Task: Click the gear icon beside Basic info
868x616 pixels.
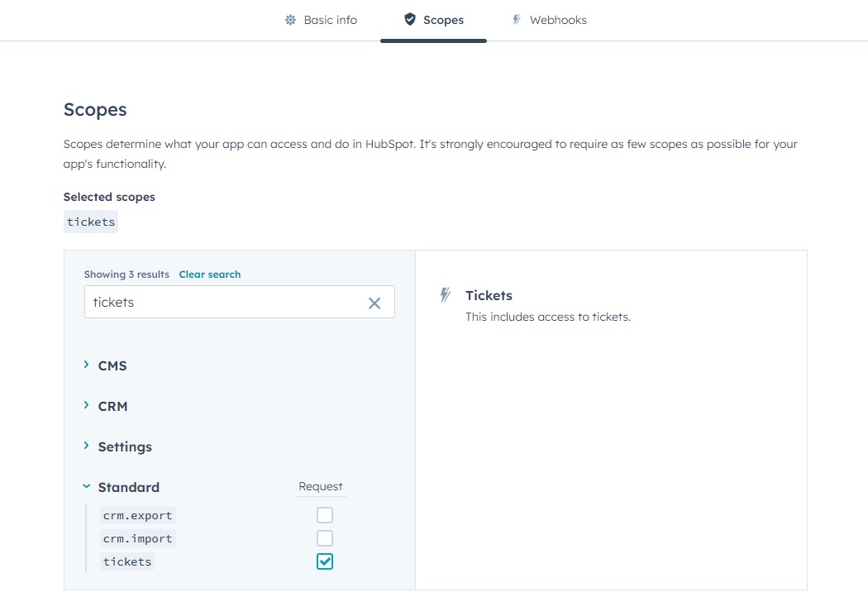Action: [x=290, y=20]
